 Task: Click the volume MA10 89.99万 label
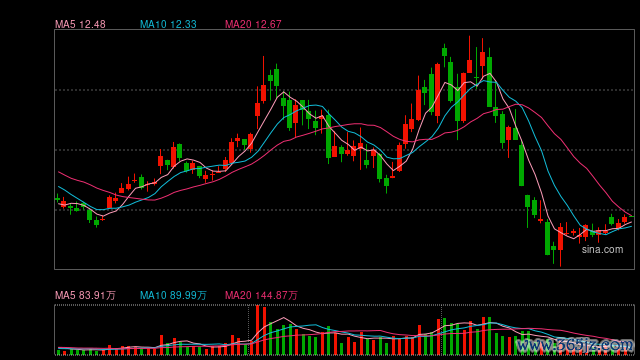coord(173,295)
